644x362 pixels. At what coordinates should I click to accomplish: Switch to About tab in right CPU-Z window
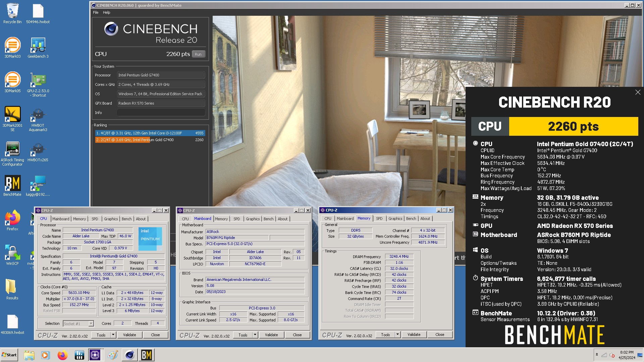(425, 219)
